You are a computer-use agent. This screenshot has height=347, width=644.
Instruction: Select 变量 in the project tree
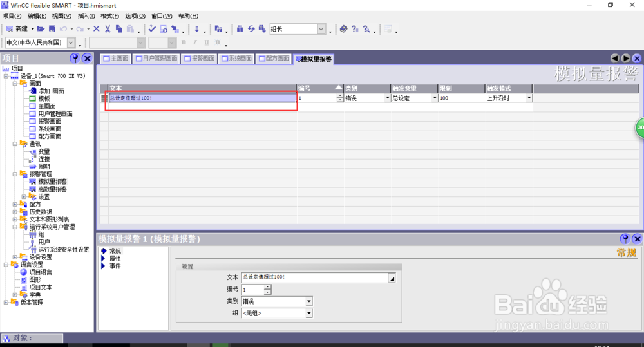click(44, 151)
